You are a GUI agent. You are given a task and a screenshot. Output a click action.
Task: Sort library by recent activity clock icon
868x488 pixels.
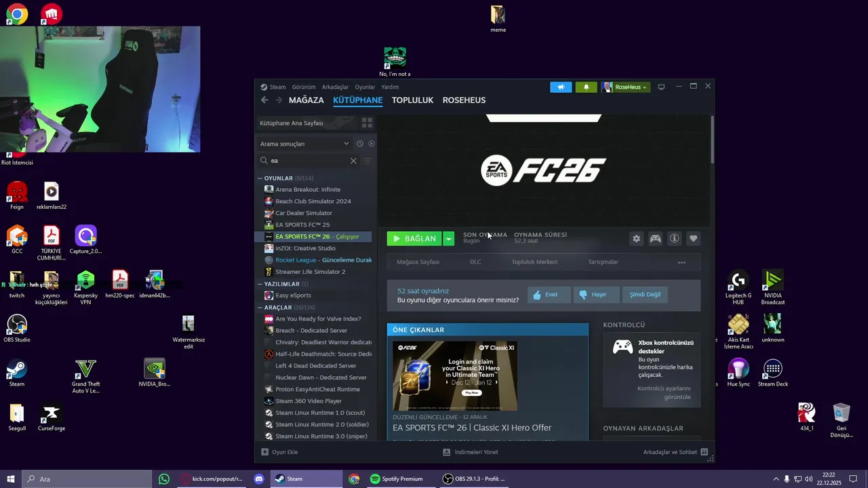pyautogui.click(x=360, y=144)
